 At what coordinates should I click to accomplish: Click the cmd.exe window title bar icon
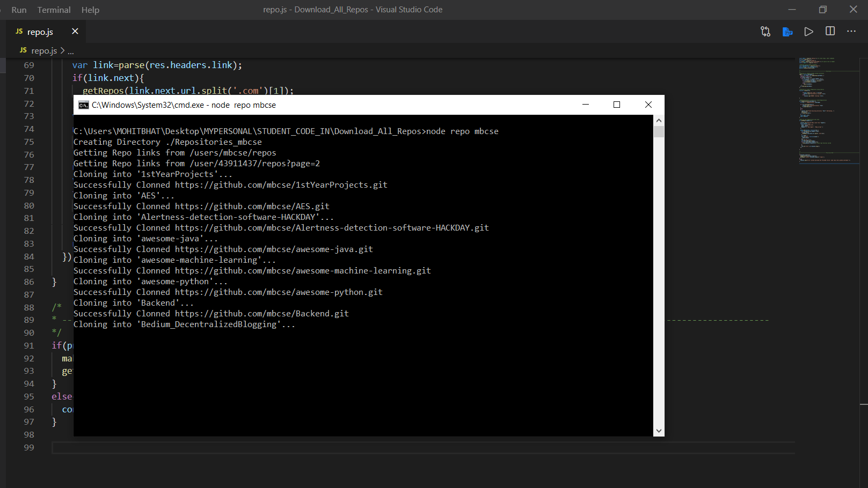[x=83, y=105]
